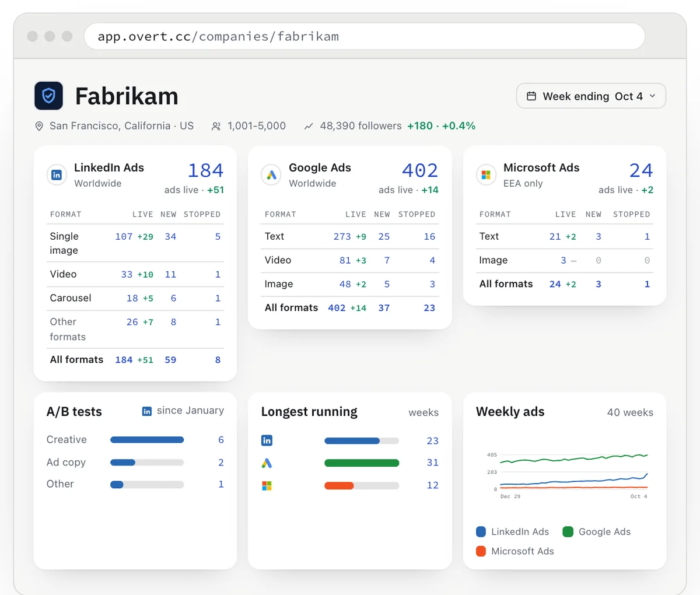Click All formats in Microsoft Ads table
Screen dimensions: 700x595
point(506,283)
